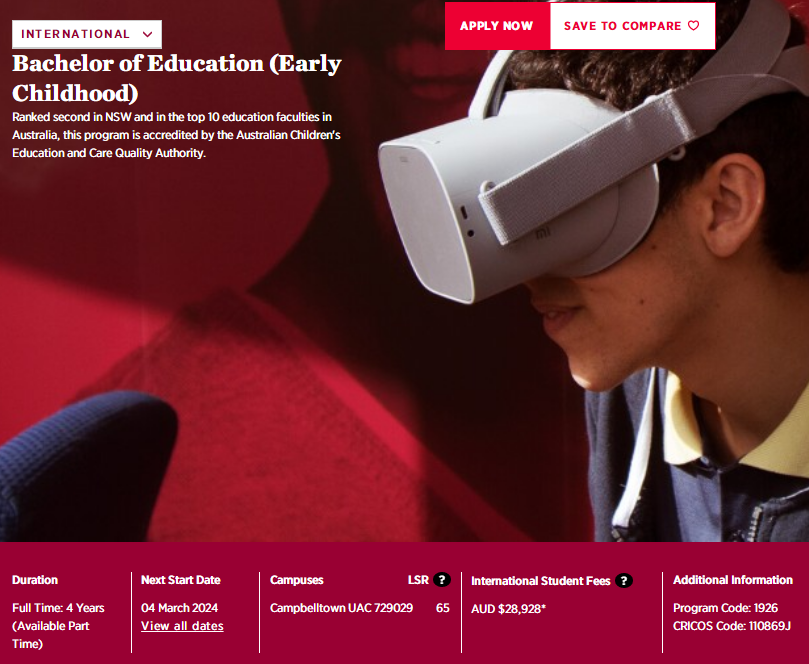Image resolution: width=809 pixels, height=664 pixels.
Task: Click the Save to Compare button
Action: pyautogui.click(x=633, y=26)
